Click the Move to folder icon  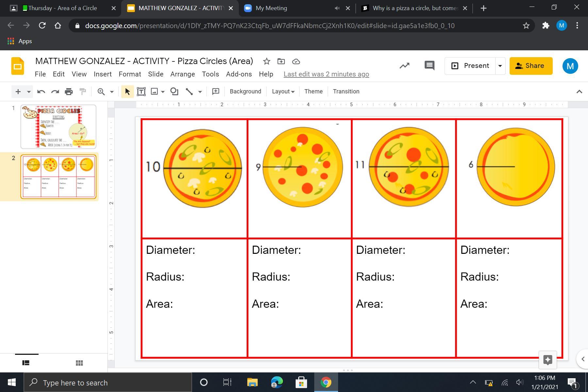[x=281, y=61]
